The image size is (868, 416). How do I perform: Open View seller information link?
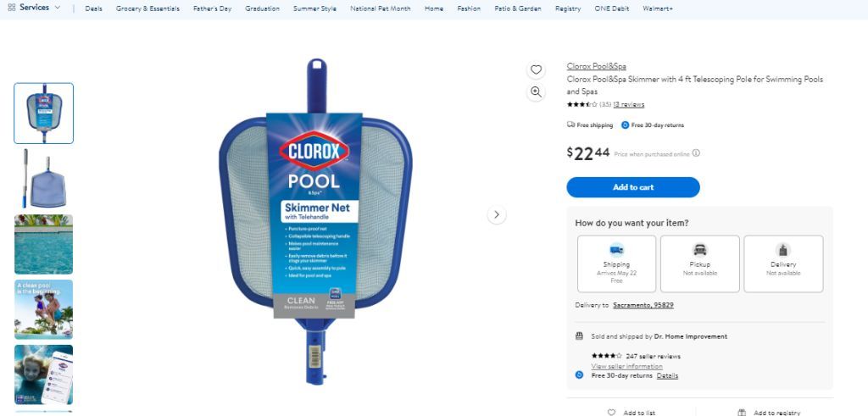(626, 366)
